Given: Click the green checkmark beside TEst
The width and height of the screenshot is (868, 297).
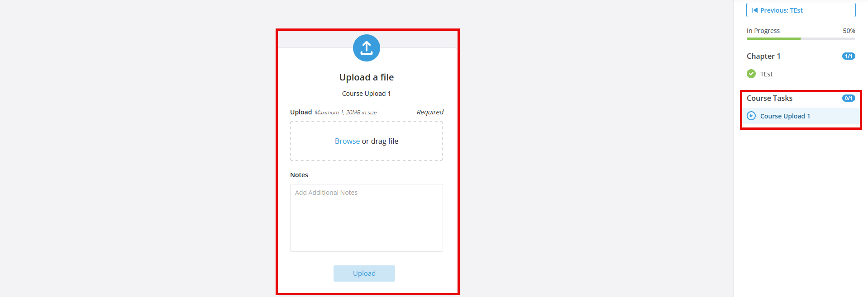Looking at the screenshot, I should pyautogui.click(x=751, y=74).
